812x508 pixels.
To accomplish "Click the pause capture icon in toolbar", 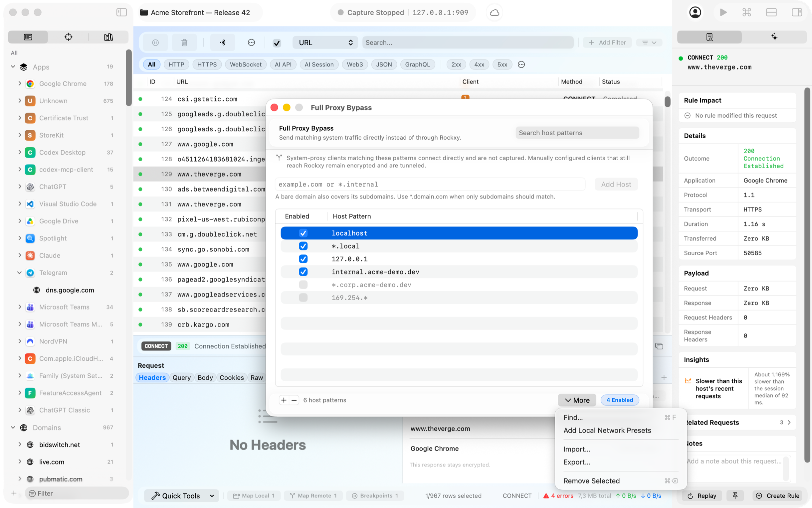I will coord(155,43).
